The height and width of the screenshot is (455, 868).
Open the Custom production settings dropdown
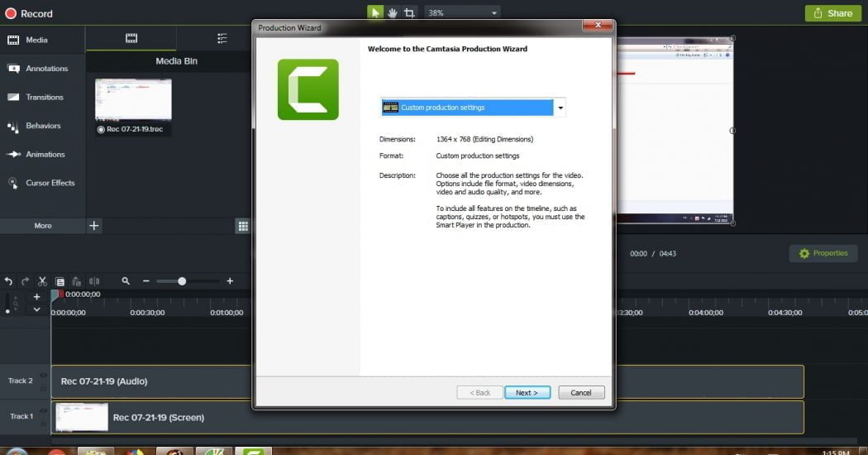[x=473, y=108]
